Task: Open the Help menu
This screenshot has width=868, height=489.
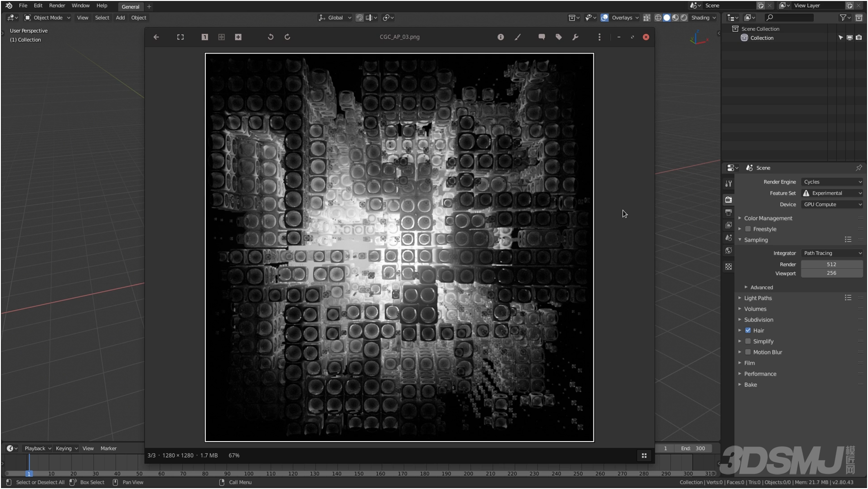Action: pos(102,6)
